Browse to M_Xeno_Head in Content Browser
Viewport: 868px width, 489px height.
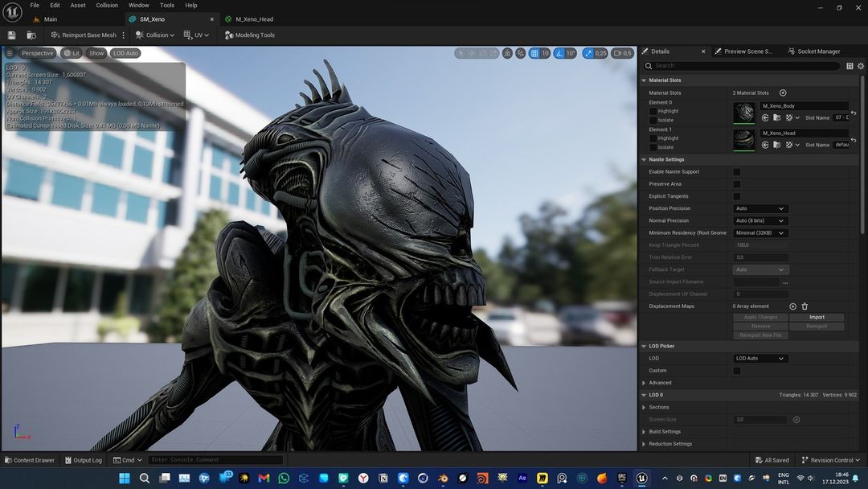tap(776, 145)
